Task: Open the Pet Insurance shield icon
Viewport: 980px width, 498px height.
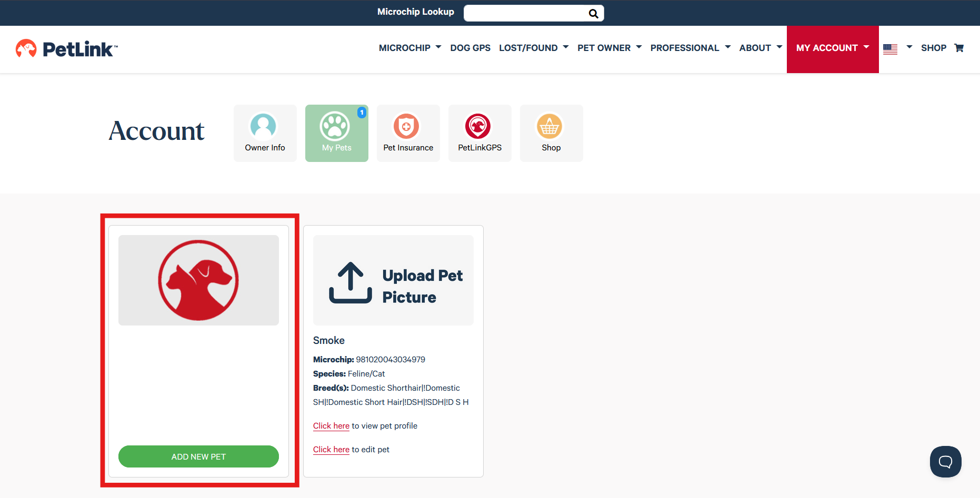Action: click(x=406, y=126)
